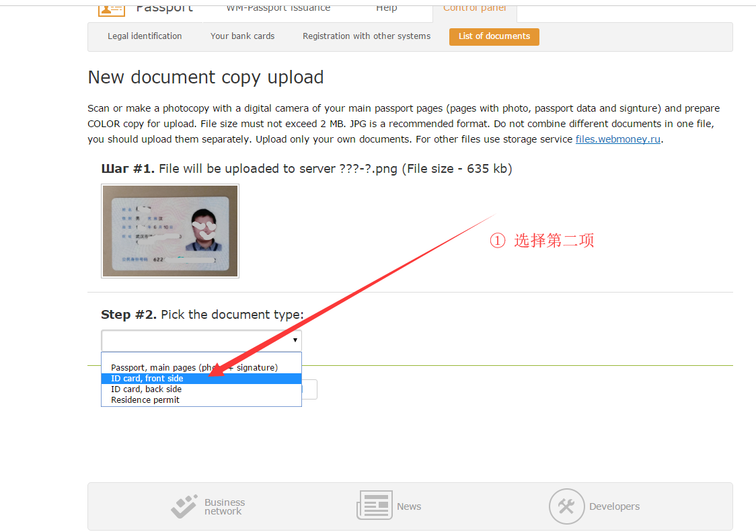Select the Control panel tab
756x532 pixels.
pos(474,8)
